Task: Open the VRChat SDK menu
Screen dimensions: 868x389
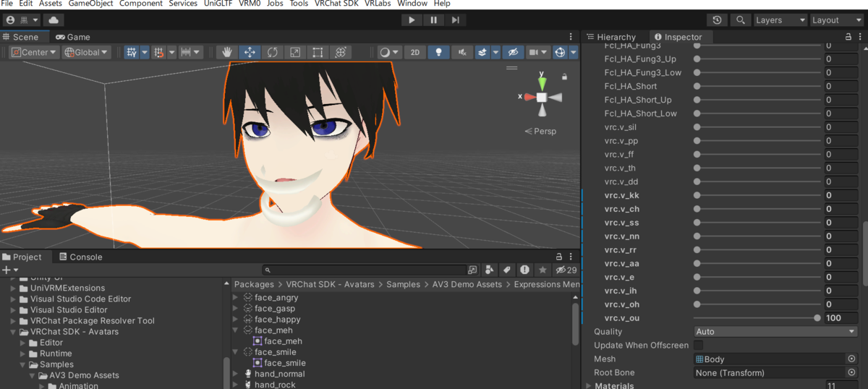Action: [337, 4]
